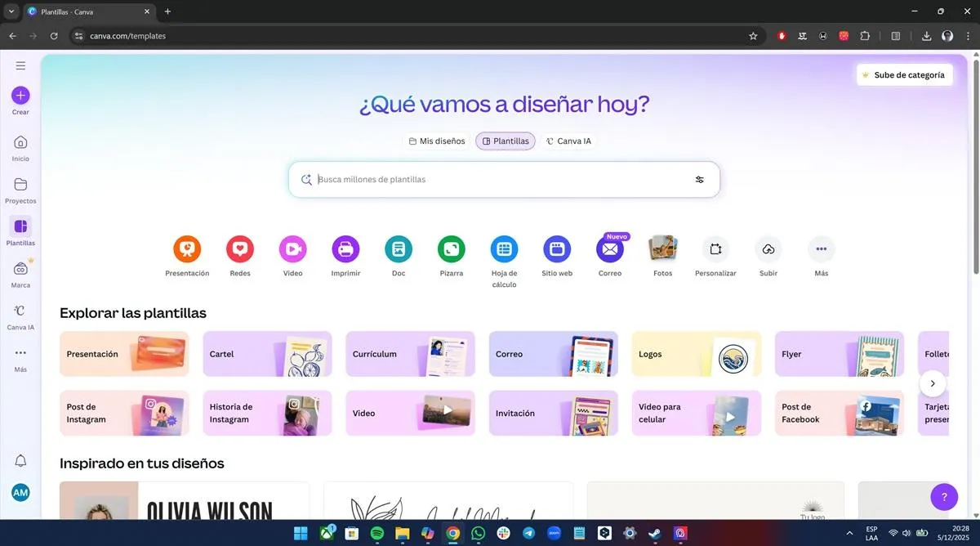Image resolution: width=980 pixels, height=546 pixels.
Task: Open the Pizarra creation icon
Action: (x=451, y=249)
